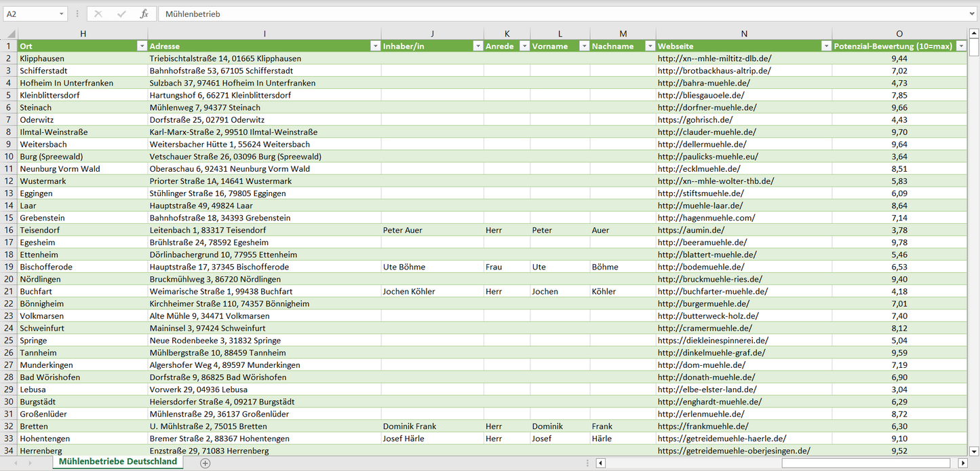Open the Anrede column filter dropdown

[524, 46]
